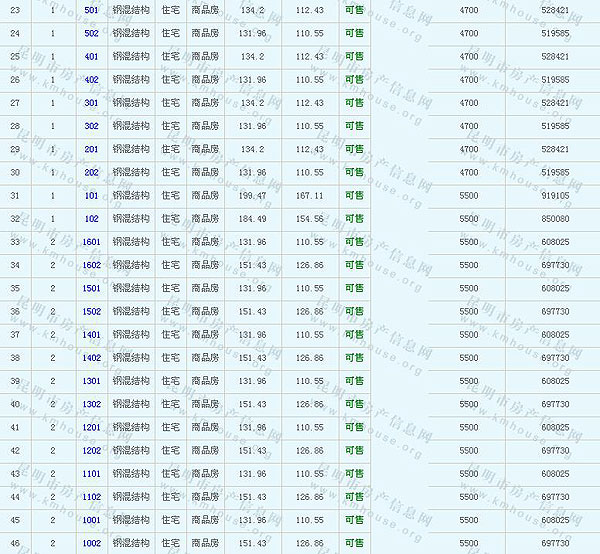This screenshot has height=554, width=600.
Task: Click room 1002 link
Action: click(91, 543)
